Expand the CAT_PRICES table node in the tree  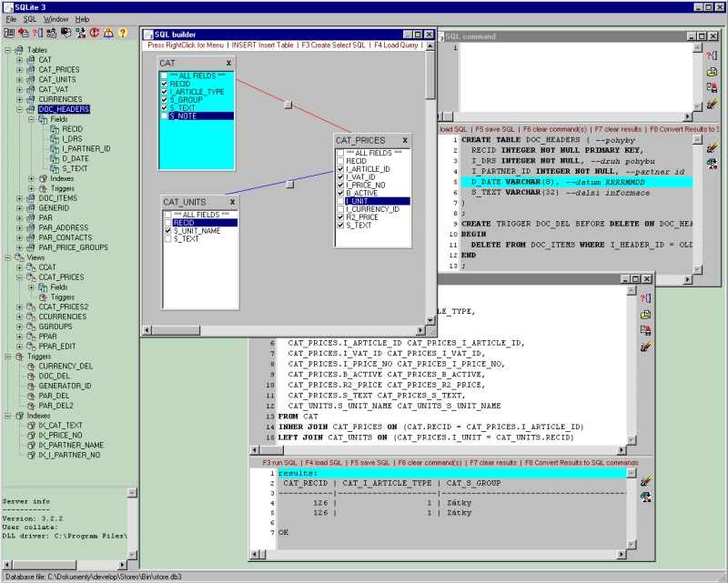[19, 69]
